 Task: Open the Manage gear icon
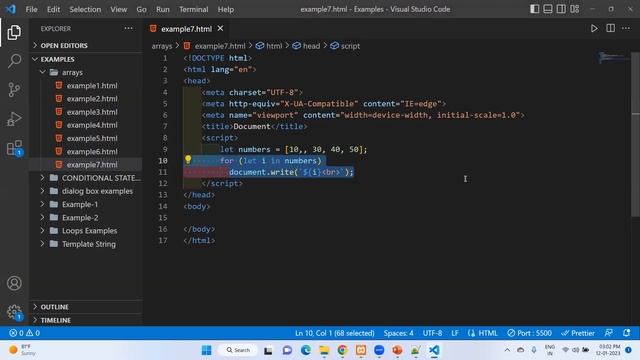click(x=14, y=312)
